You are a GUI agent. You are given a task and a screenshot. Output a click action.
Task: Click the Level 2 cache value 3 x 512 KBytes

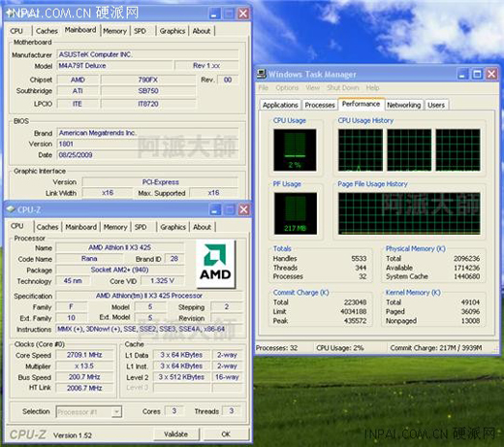181,377
